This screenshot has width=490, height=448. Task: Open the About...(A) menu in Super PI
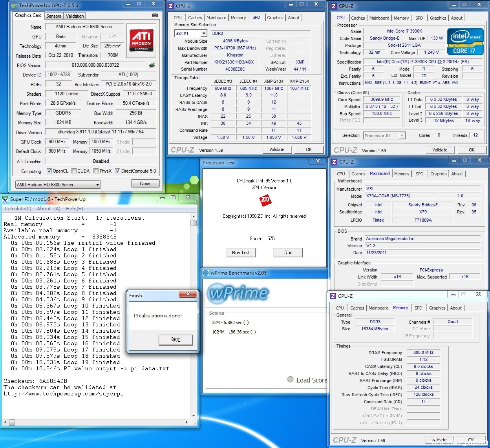pyautogui.click(x=49, y=209)
